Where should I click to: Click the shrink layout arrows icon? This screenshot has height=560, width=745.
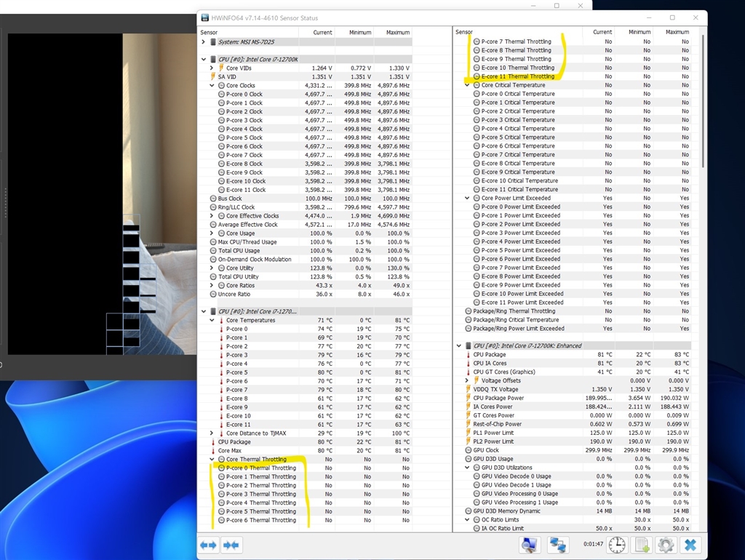(x=231, y=545)
